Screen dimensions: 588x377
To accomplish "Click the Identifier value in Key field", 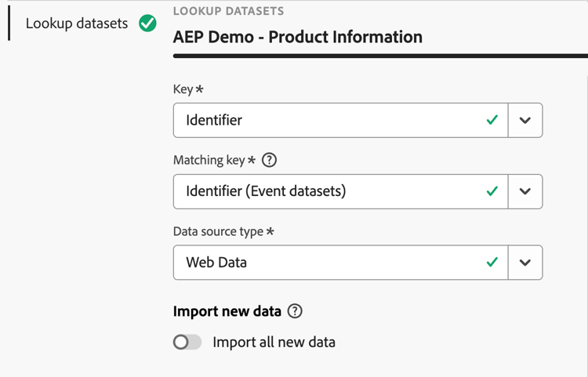I will 214,121.
